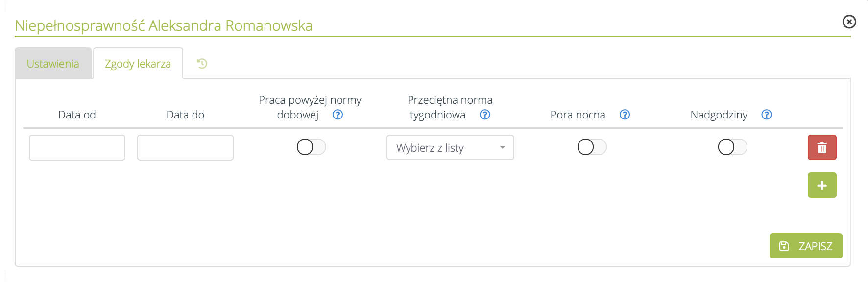868x282 pixels.
Task: Delete the row with red trash button
Action: pos(821,147)
